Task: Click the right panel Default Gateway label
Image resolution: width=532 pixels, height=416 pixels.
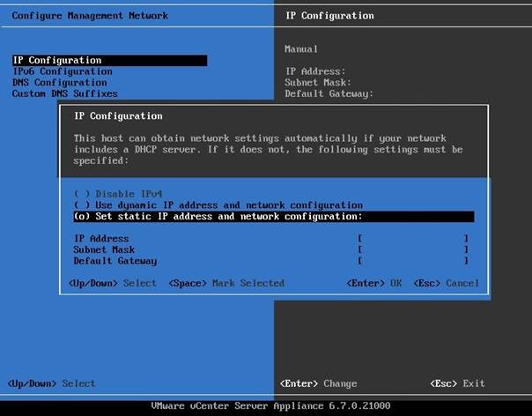Action: (329, 93)
